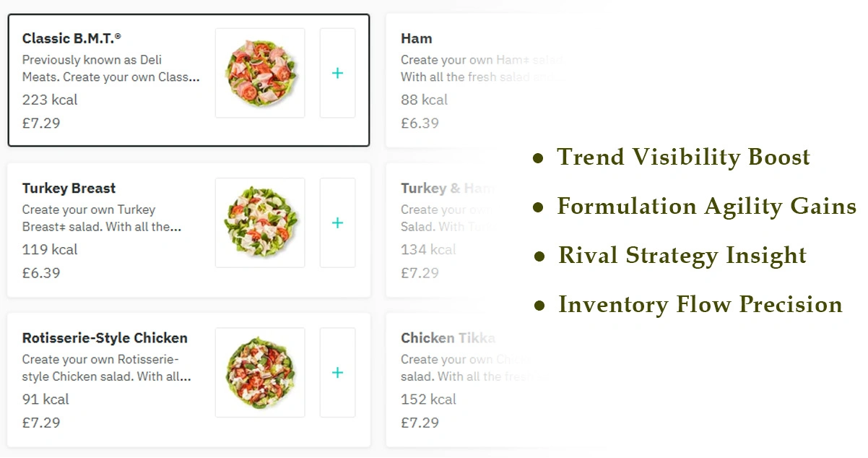
Task: Open the Classic B.M.T. salad photo
Action: pos(260,73)
